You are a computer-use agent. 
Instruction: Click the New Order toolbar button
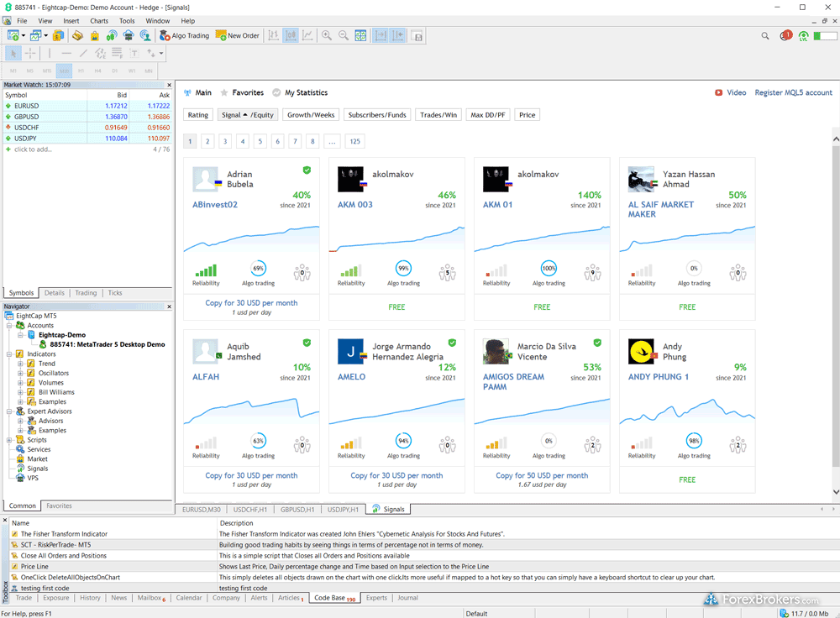(x=238, y=35)
